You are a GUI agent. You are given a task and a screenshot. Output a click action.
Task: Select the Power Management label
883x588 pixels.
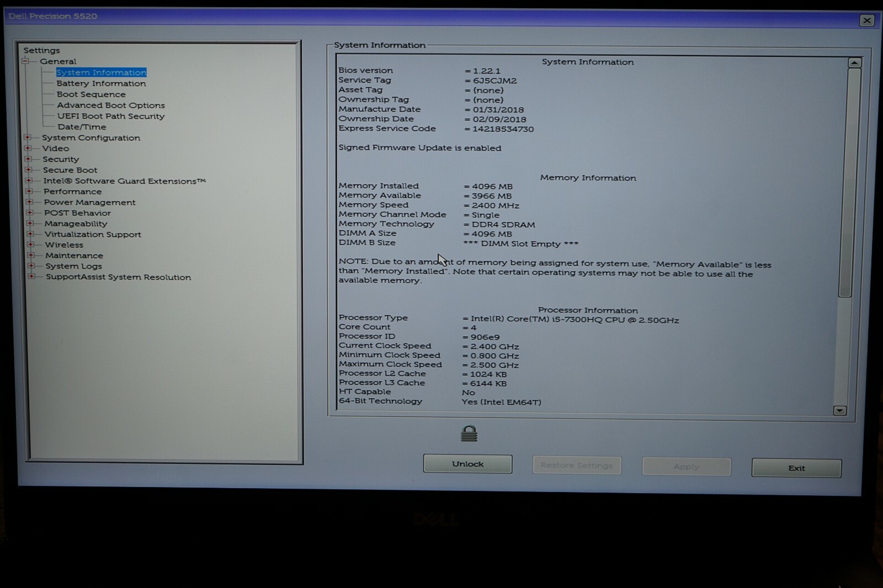tap(89, 202)
